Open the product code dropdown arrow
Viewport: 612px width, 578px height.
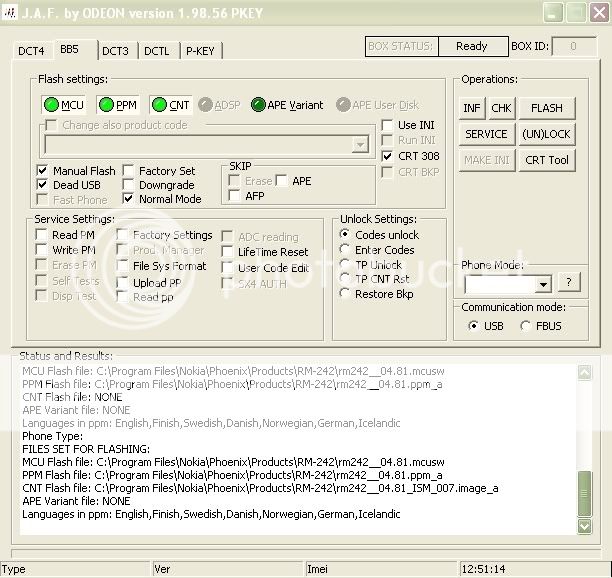(360, 144)
